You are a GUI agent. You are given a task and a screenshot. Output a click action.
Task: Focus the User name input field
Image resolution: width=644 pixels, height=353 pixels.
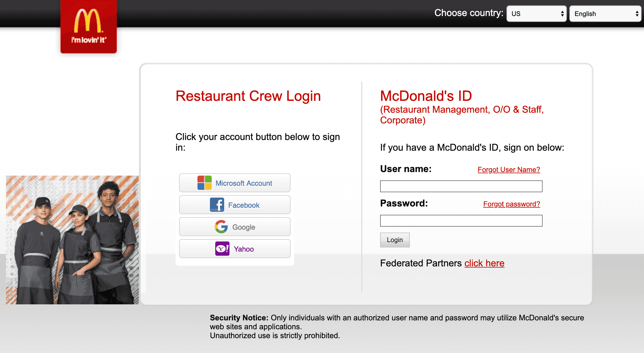[461, 186]
